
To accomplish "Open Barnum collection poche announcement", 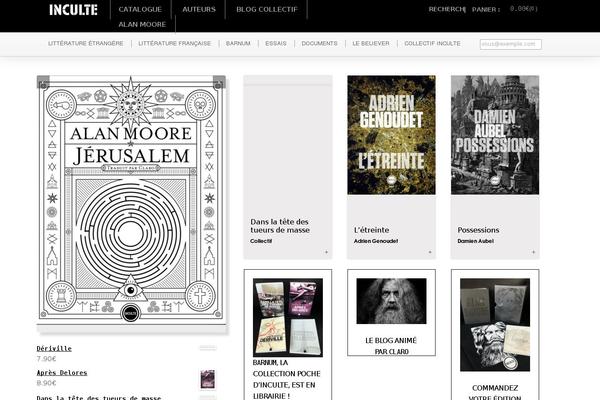I will click(x=287, y=379).
